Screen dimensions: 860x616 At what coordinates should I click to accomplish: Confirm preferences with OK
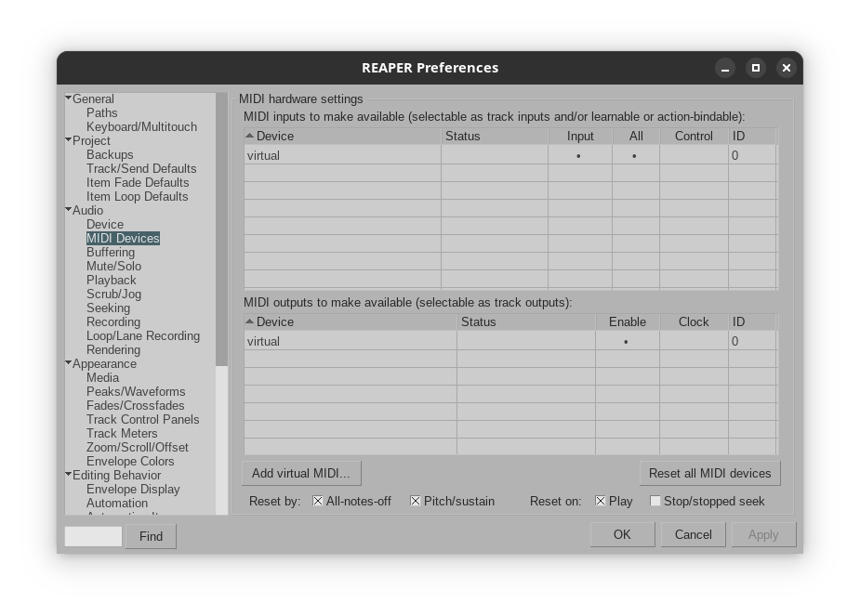pyautogui.click(x=623, y=534)
